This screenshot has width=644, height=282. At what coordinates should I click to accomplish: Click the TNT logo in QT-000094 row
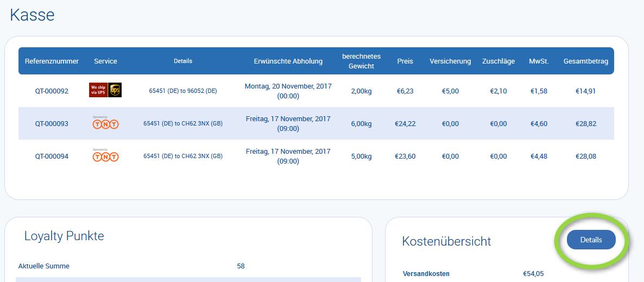pyautogui.click(x=105, y=155)
